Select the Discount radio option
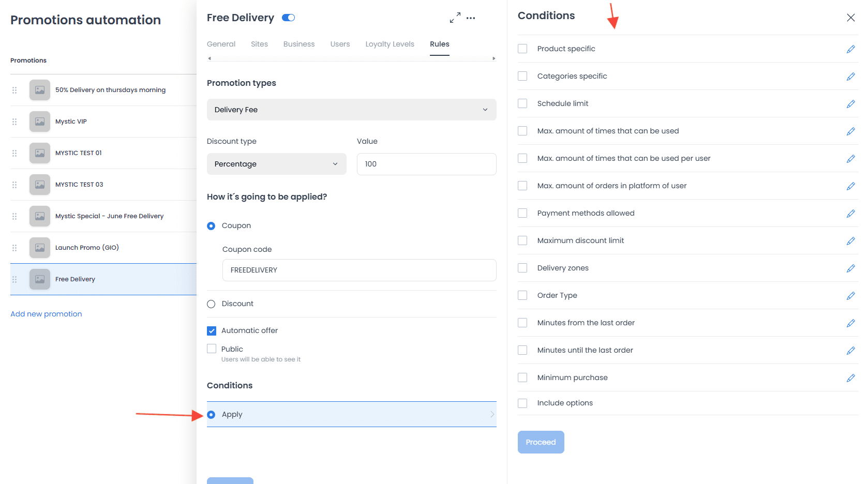 pyautogui.click(x=211, y=304)
